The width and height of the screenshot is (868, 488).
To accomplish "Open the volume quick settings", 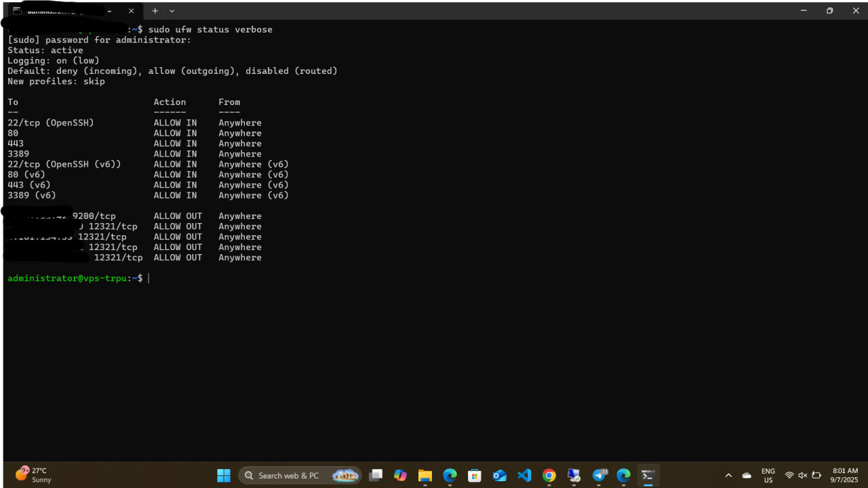I will click(x=803, y=476).
